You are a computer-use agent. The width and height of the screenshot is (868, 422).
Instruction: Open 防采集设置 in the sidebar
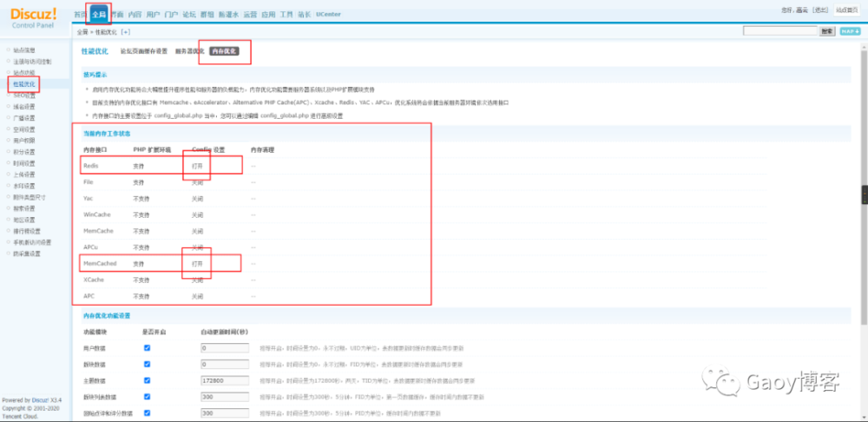(27, 254)
